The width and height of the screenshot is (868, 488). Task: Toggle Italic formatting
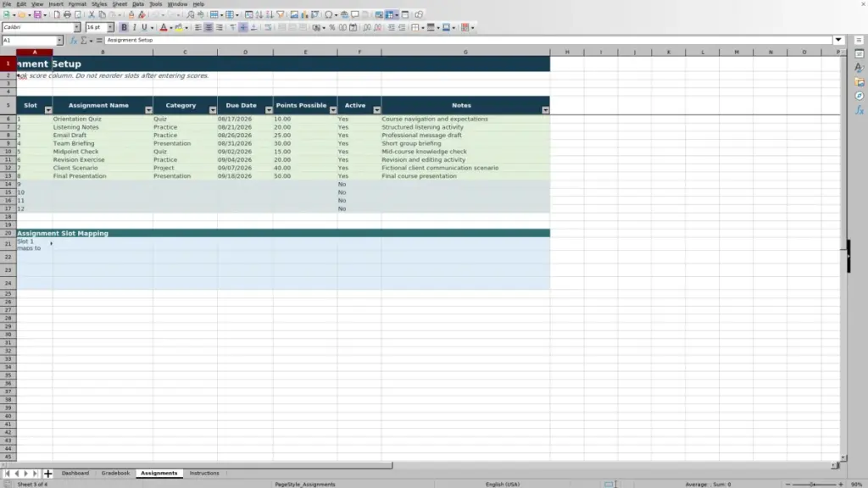134,27
